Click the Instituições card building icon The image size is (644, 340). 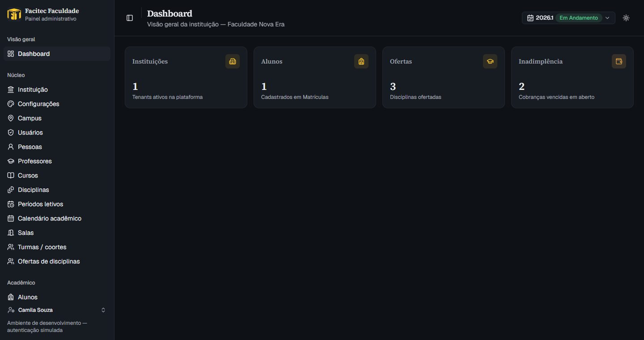click(x=233, y=61)
